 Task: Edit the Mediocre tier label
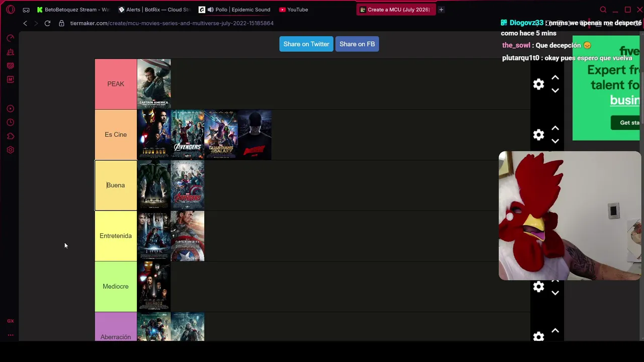tap(116, 287)
